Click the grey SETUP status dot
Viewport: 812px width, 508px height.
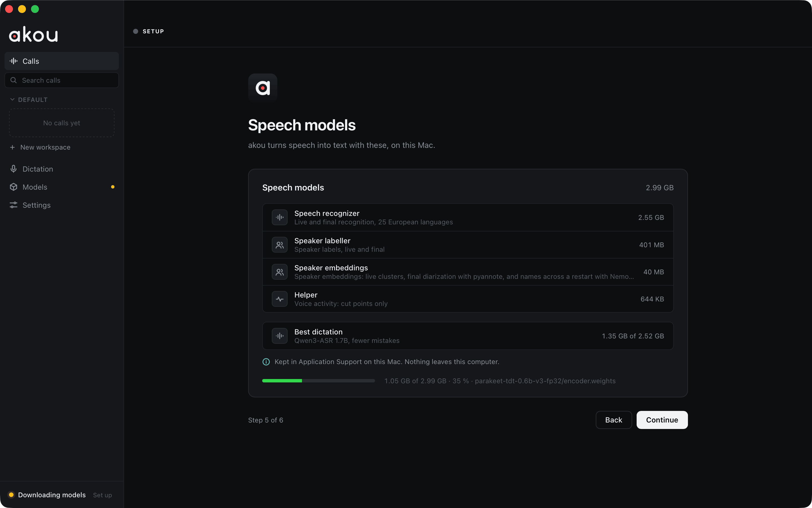(x=136, y=31)
